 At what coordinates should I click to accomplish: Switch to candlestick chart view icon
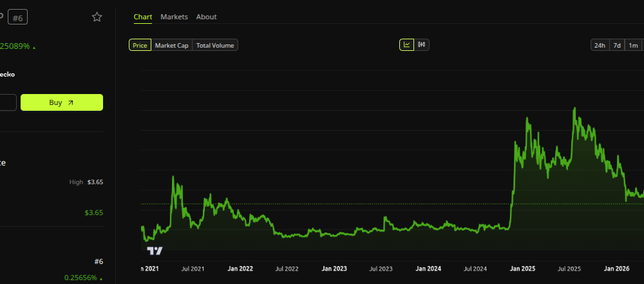[421, 45]
